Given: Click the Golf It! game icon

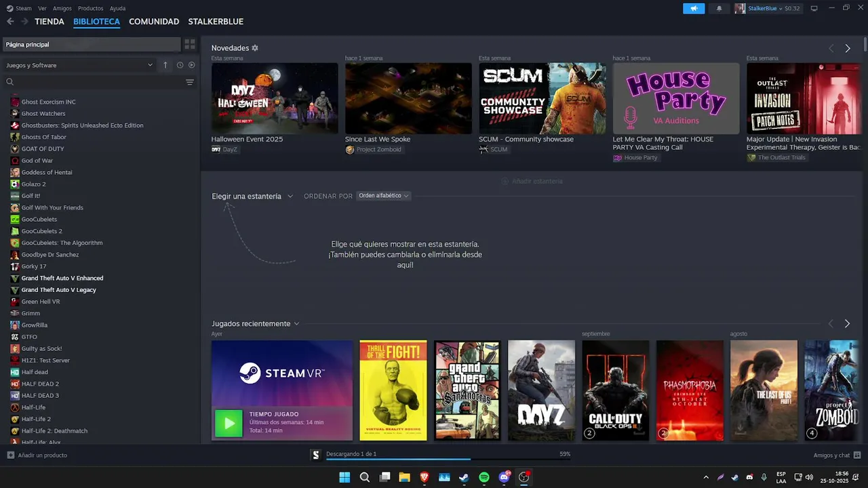Looking at the screenshot, I should (15, 196).
